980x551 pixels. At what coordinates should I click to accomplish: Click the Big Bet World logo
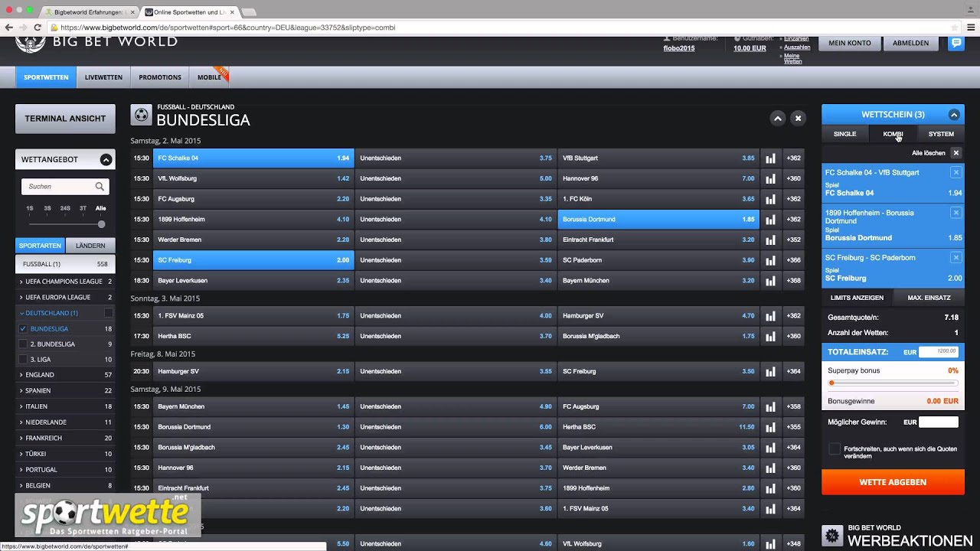[x=96, y=42]
